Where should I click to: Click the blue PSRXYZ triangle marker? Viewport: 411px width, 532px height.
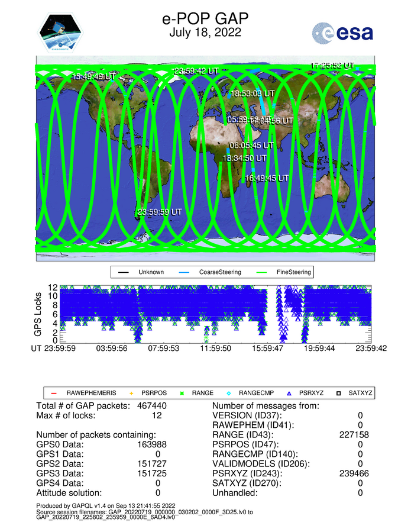[290, 393]
